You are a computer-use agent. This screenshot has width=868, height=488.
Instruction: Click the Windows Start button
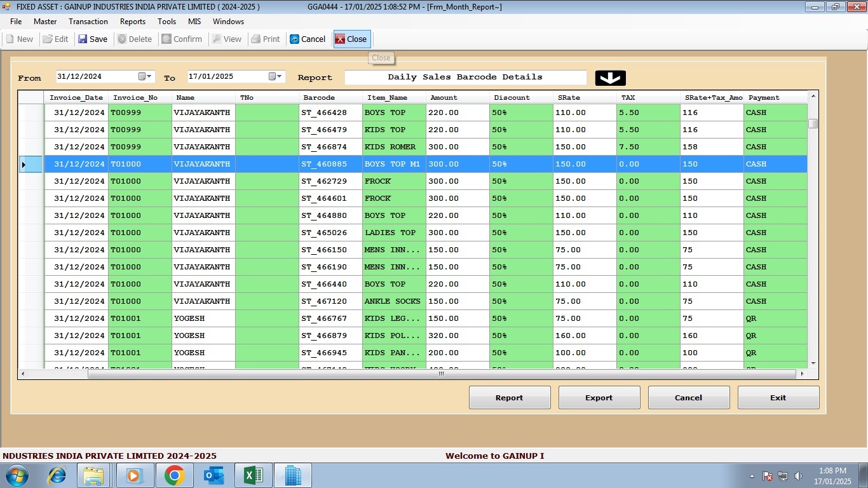click(17, 475)
